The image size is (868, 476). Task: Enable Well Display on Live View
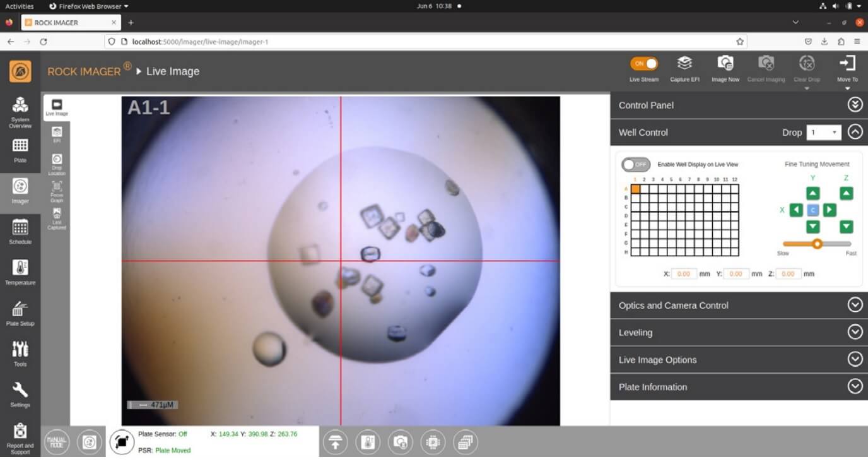coord(635,164)
